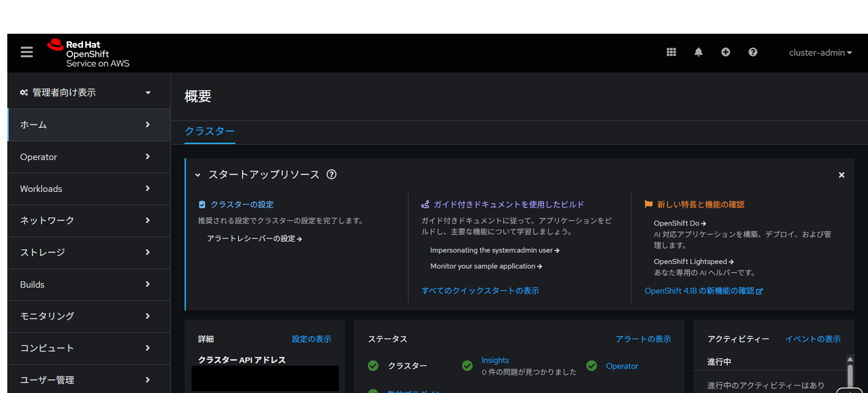The image size is (868, 393).
Task: Toggle the hamburger navigation menu
Action: (27, 52)
